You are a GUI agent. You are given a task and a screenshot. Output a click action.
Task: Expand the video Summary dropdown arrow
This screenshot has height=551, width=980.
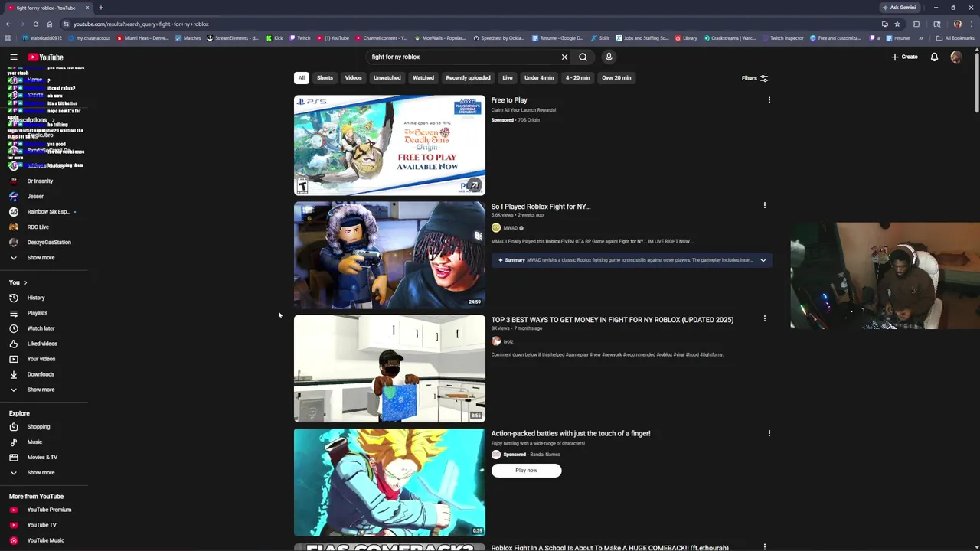pyautogui.click(x=763, y=260)
